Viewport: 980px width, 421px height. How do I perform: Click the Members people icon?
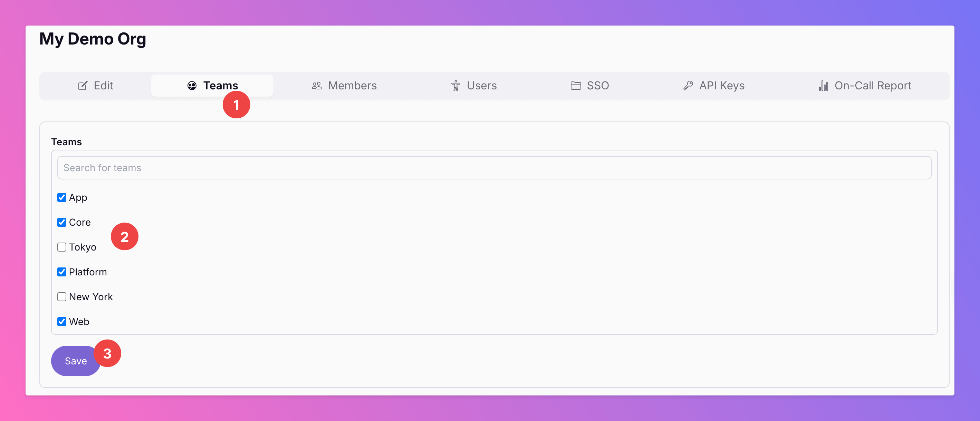point(317,86)
